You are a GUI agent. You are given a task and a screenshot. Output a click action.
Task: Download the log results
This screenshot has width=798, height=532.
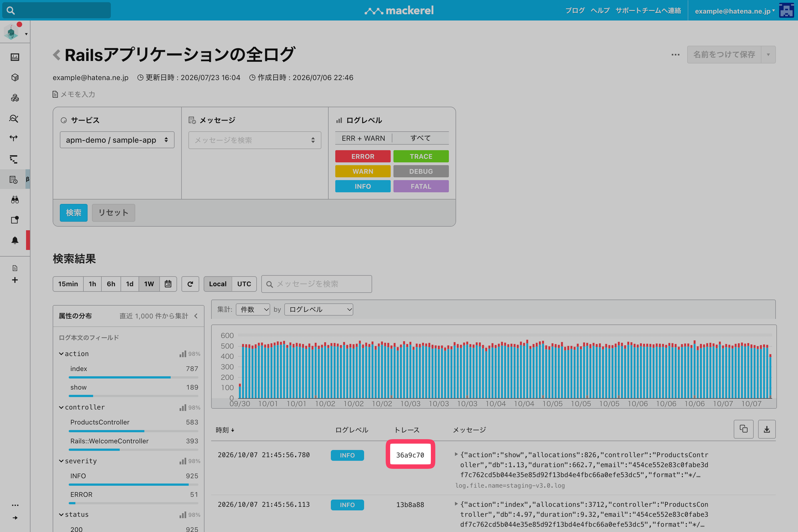click(766, 429)
